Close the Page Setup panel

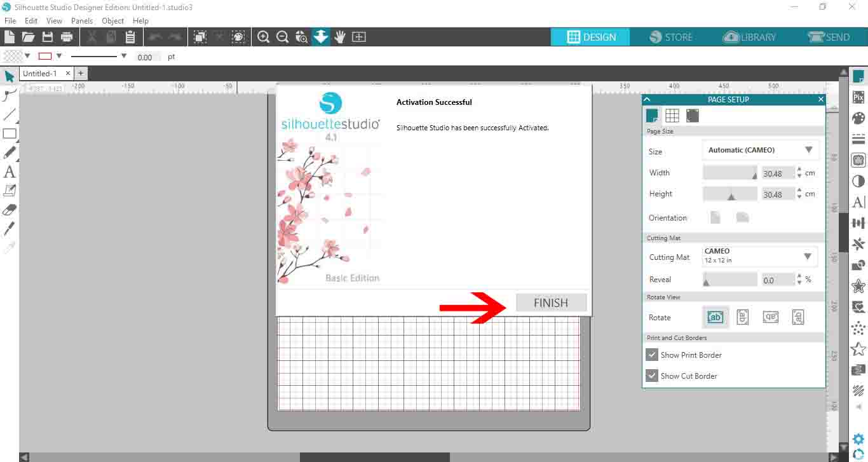click(x=820, y=99)
